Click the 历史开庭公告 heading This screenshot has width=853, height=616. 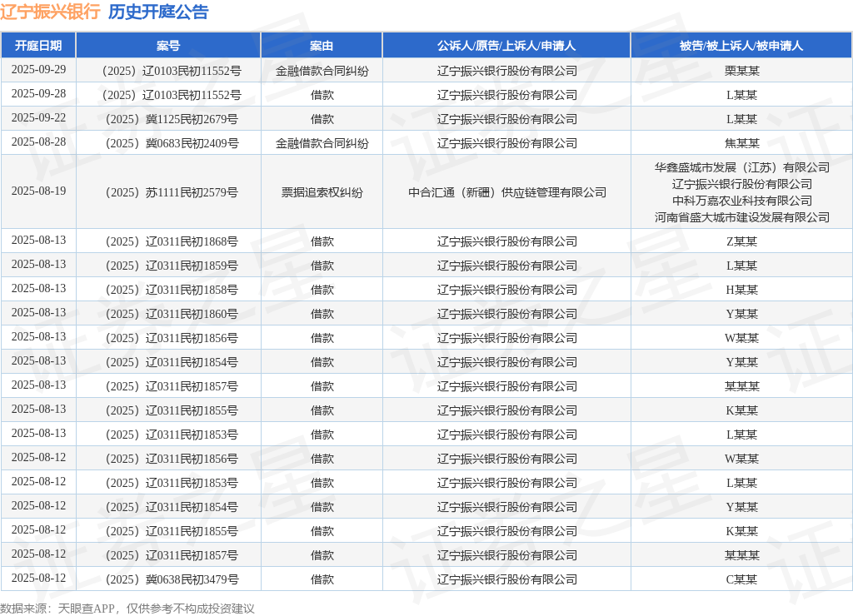pos(158,12)
